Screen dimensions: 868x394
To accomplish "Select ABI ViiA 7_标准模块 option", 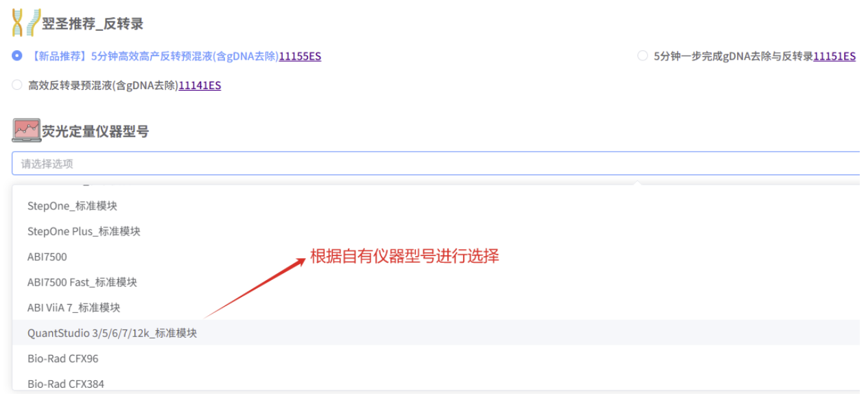I will tap(436, 308).
